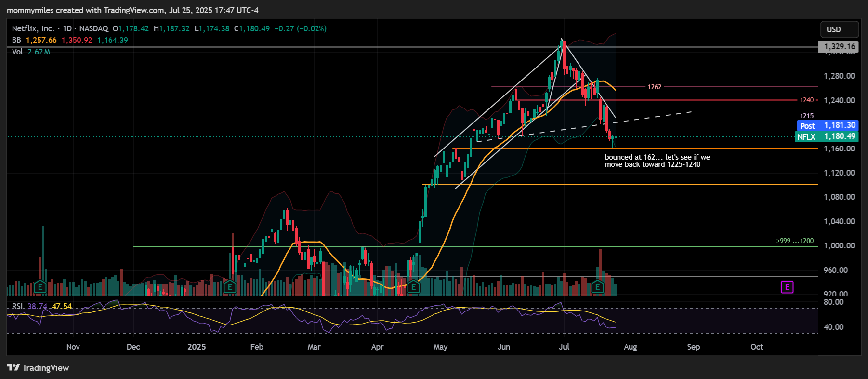Viewport: 868px width, 379px height.
Task: Click the '>999 ...1200' green note
Action: point(795,241)
